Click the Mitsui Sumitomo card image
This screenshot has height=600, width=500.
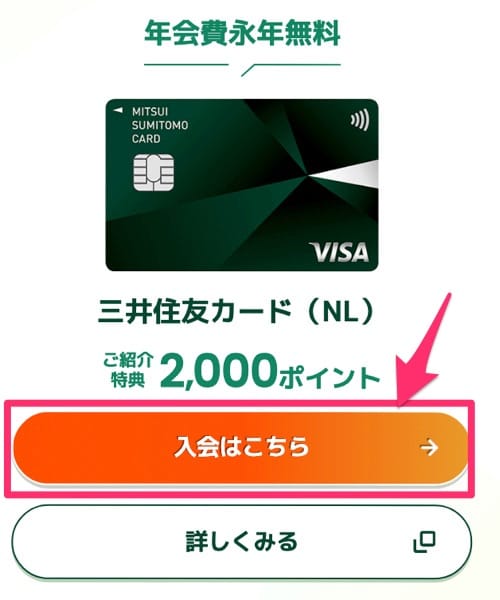242,185
